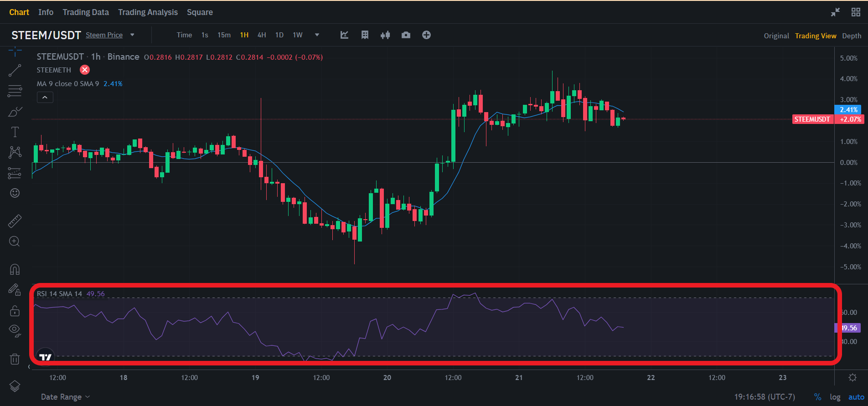
Task: Click the blue 2.41% MA scale label
Action: pyautogui.click(x=848, y=110)
